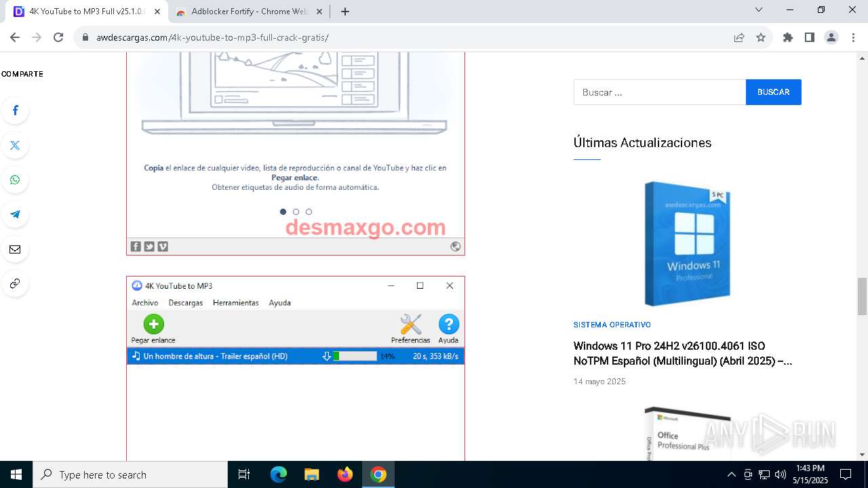
Task: Copy the page link from share sidebar
Action: click(x=15, y=283)
